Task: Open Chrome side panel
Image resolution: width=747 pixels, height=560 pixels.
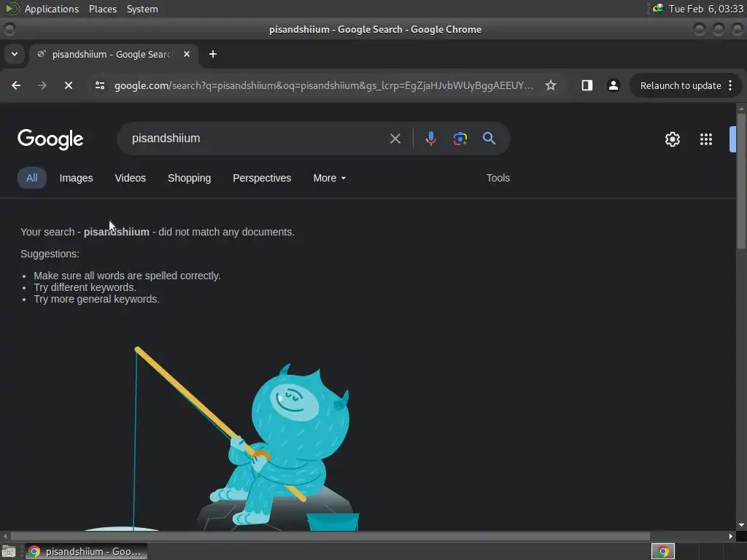Action: click(x=587, y=86)
